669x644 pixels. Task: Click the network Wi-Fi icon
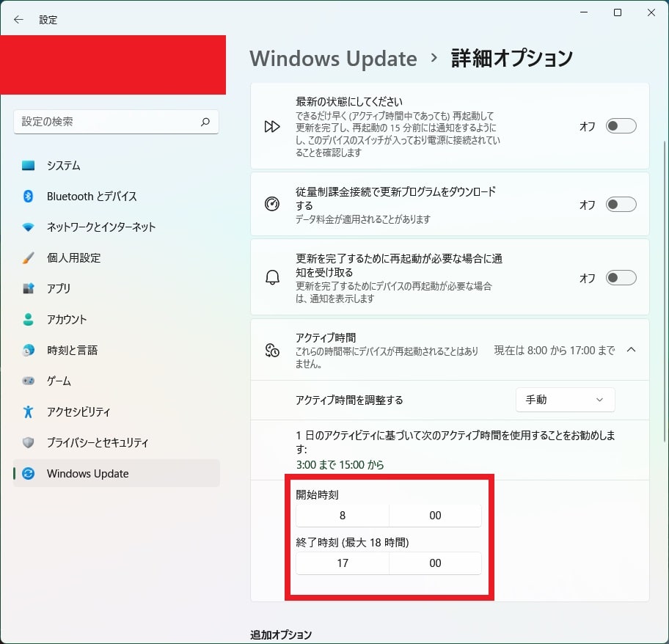28,227
